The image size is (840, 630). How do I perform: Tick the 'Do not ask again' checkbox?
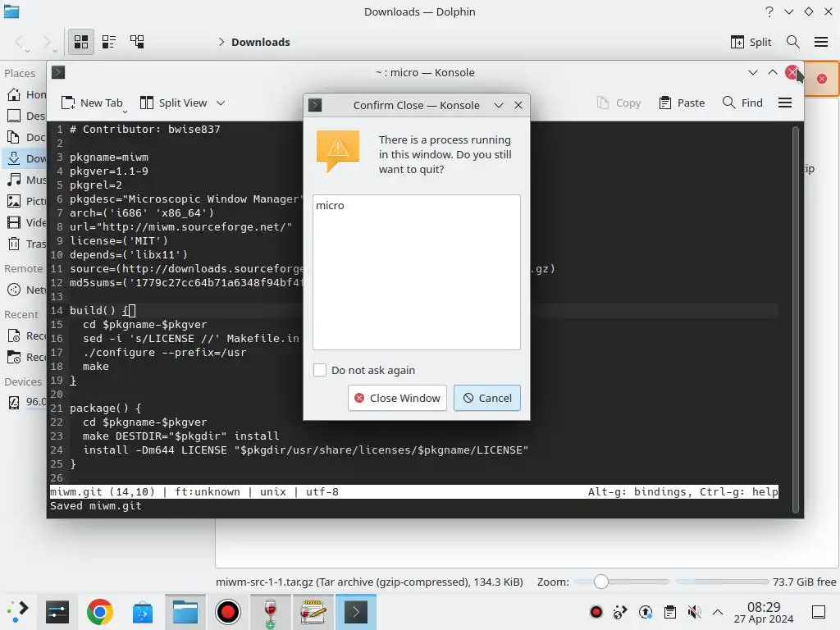pos(320,370)
